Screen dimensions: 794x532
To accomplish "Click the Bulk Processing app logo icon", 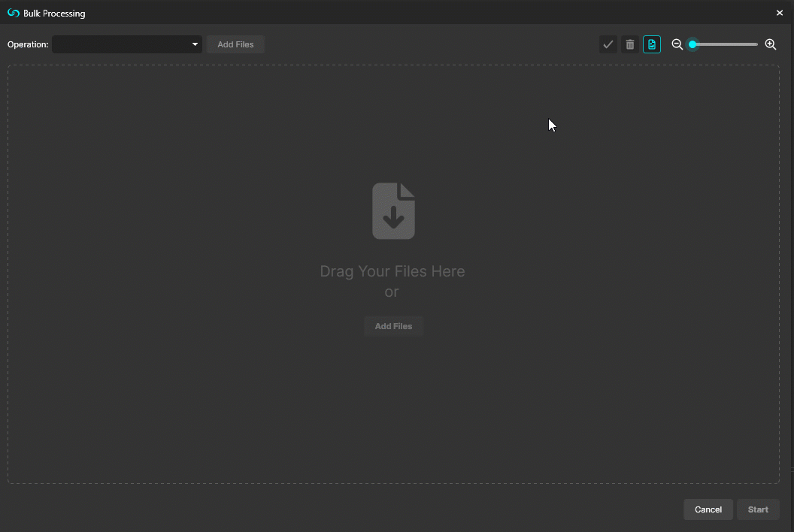I will pos(14,14).
